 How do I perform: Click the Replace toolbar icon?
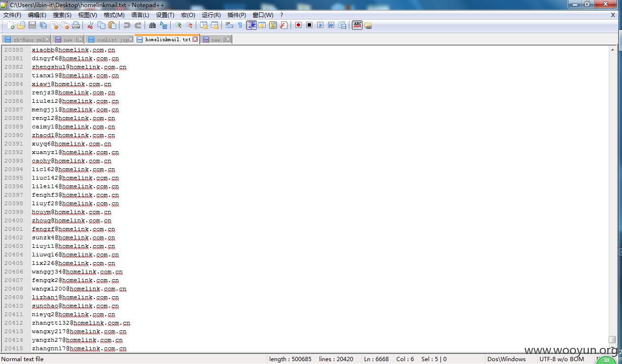pyautogui.click(x=164, y=25)
